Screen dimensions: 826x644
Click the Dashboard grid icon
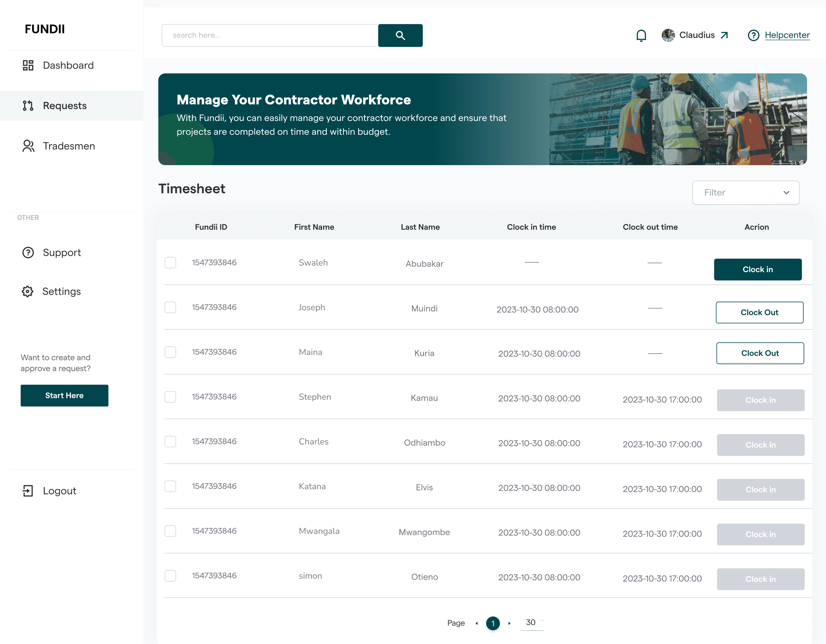[28, 65]
